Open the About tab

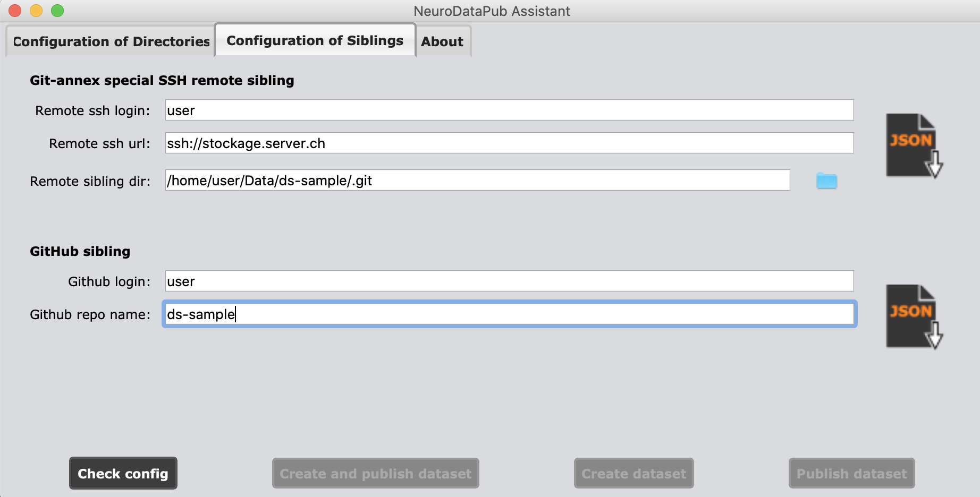tap(442, 41)
